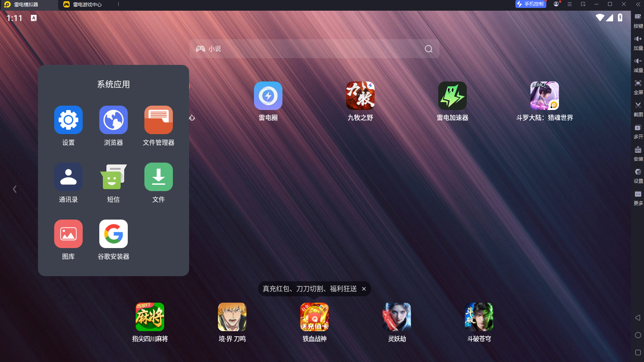Open the 文件管理器 app
The height and width of the screenshot is (362, 644).
pyautogui.click(x=159, y=120)
